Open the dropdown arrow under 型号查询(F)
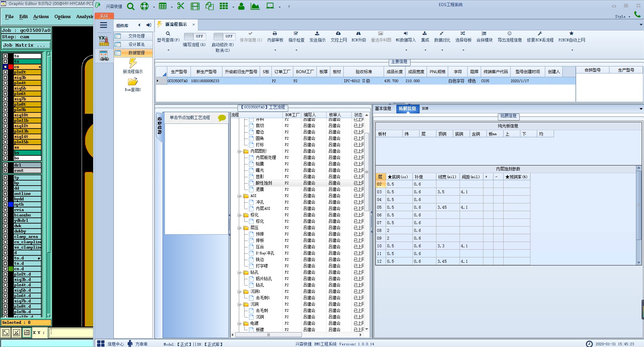This screenshot has width=644, height=347. point(168,50)
